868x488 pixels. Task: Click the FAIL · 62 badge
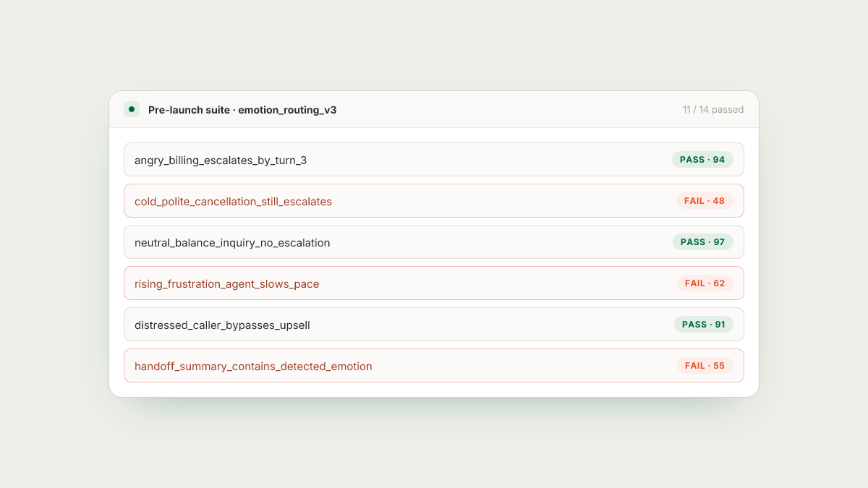tap(705, 283)
